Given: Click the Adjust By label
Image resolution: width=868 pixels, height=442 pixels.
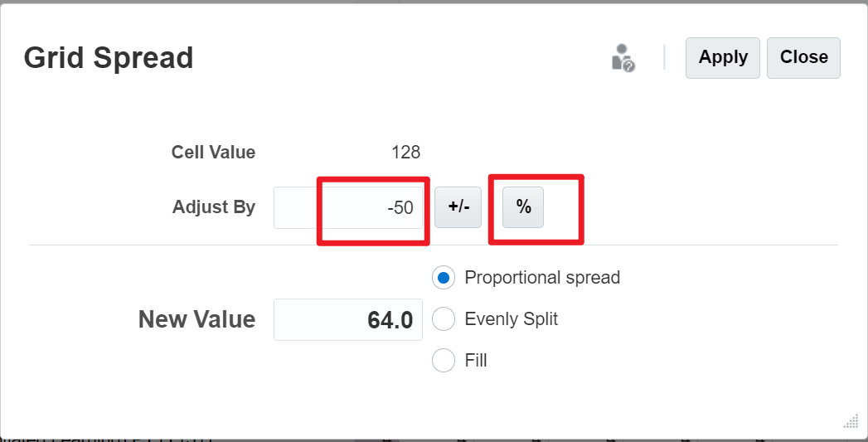Looking at the screenshot, I should 214,207.
